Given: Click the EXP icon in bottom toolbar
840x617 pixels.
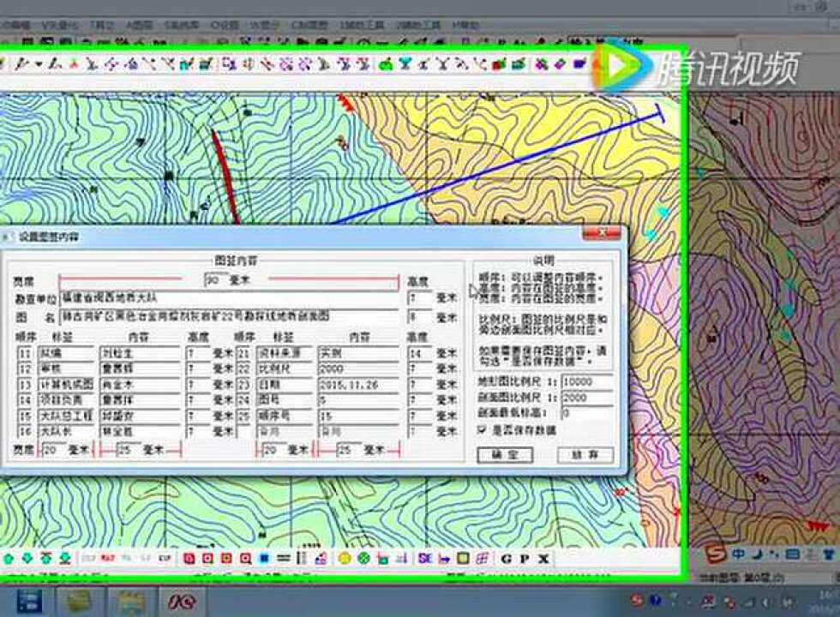Looking at the screenshot, I should (x=164, y=559).
